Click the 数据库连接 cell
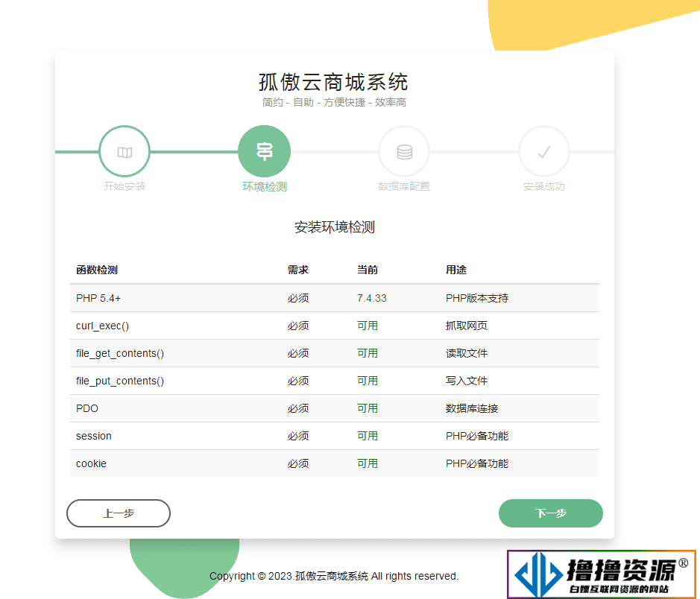The width and height of the screenshot is (700, 599). (472, 408)
